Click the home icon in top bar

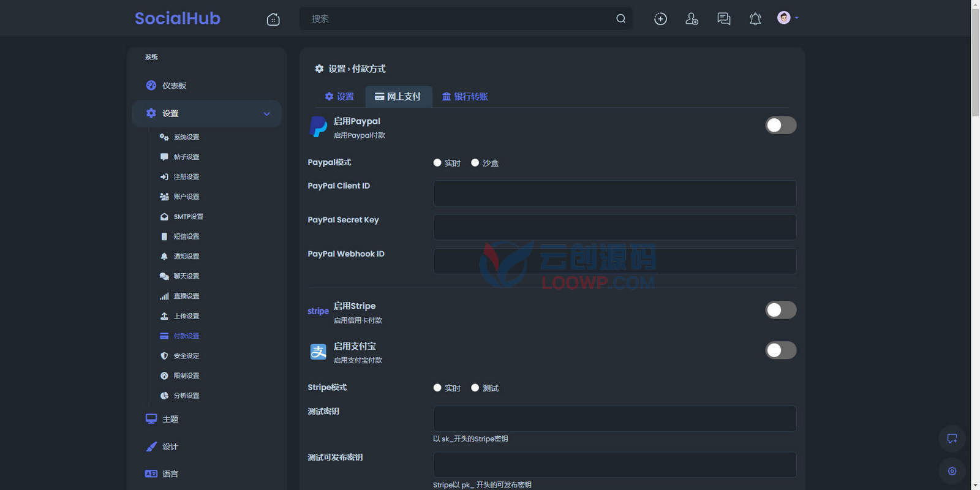click(x=273, y=20)
